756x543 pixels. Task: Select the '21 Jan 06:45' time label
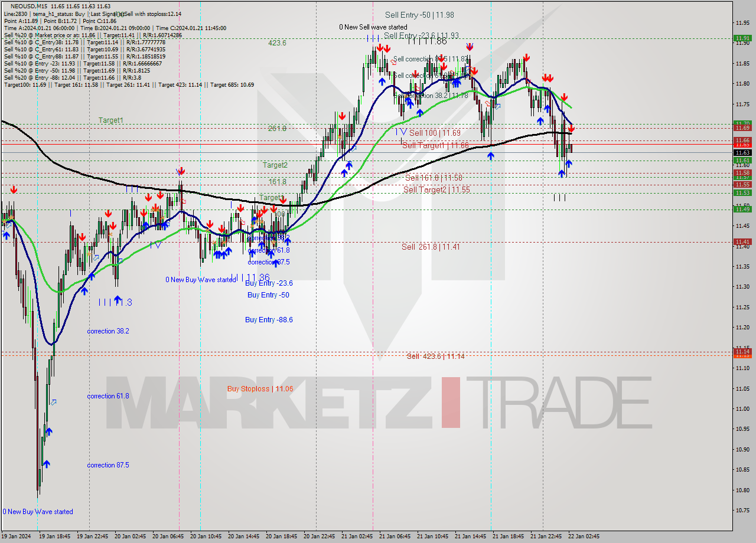396,537
